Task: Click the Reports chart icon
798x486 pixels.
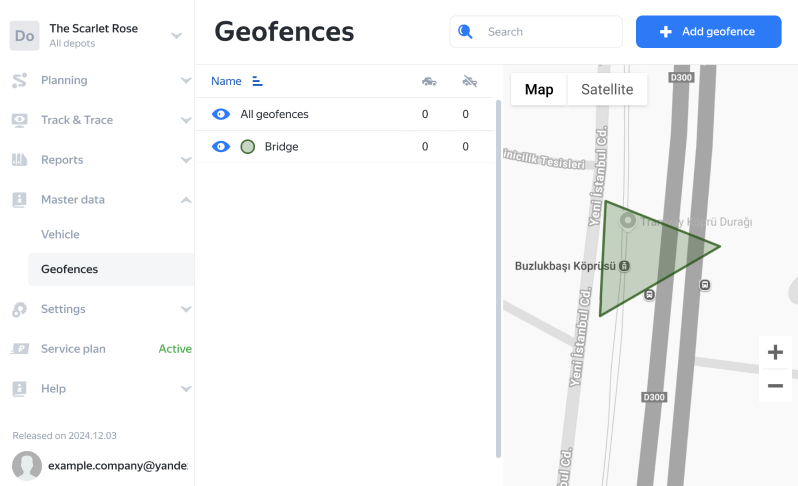Action: [19, 160]
